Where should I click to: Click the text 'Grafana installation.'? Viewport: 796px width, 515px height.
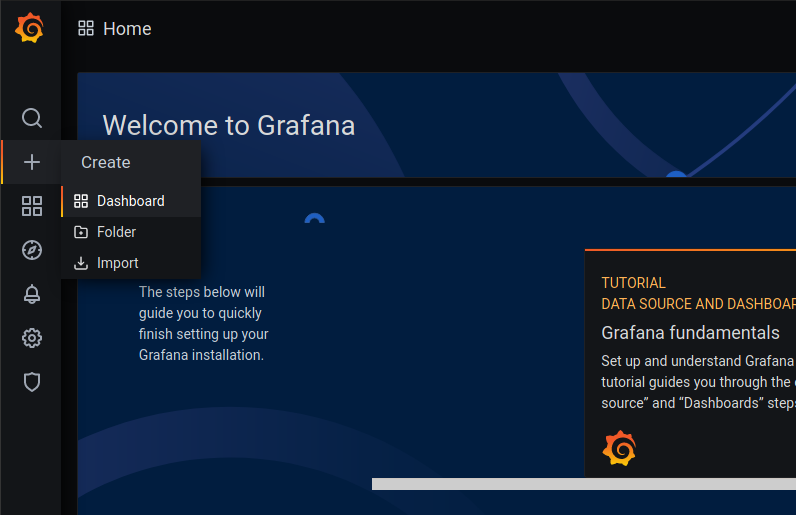click(x=201, y=355)
